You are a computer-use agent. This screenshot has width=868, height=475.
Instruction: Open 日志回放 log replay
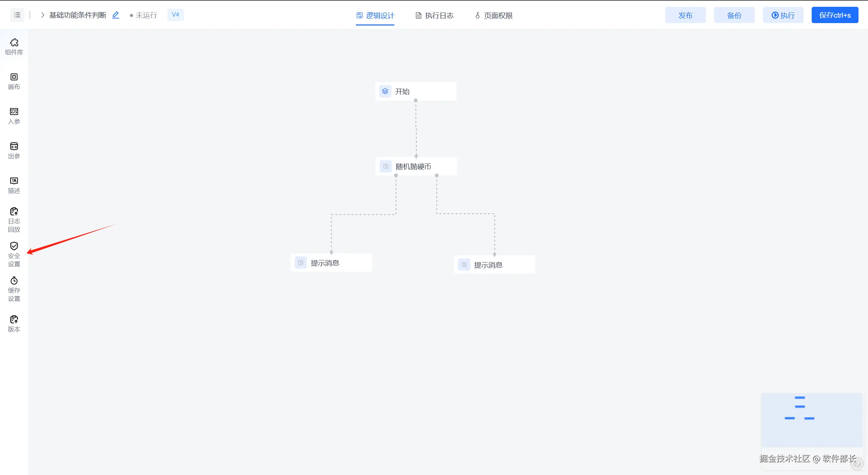(x=14, y=220)
